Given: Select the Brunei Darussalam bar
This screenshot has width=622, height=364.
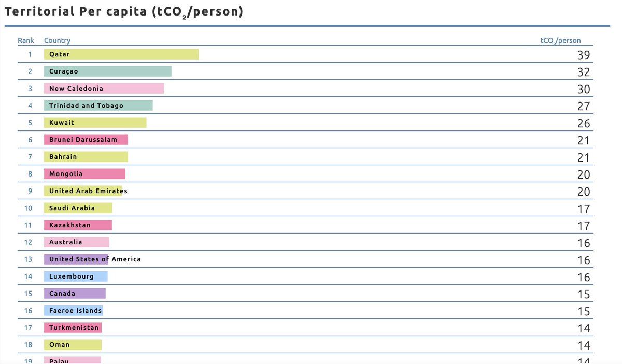Looking at the screenshot, I should coord(86,140).
